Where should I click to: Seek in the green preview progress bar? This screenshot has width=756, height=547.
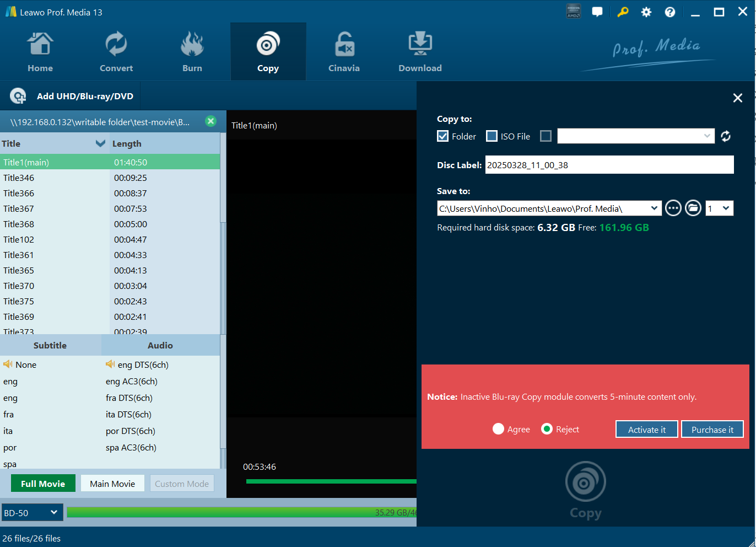(x=331, y=481)
